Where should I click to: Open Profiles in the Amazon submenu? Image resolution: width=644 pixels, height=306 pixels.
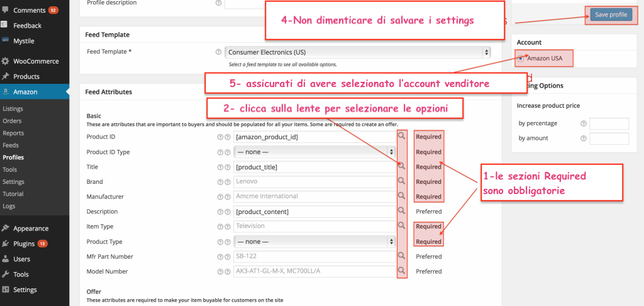[x=13, y=157]
